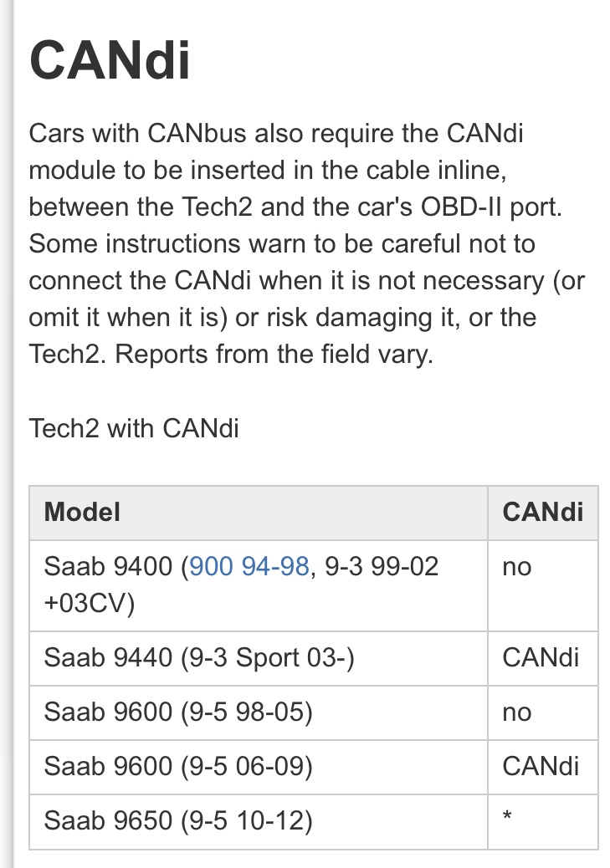Click the Saab 9600 (9-5 98-05) cell
This screenshot has height=868, width=610.
pyautogui.click(x=259, y=712)
